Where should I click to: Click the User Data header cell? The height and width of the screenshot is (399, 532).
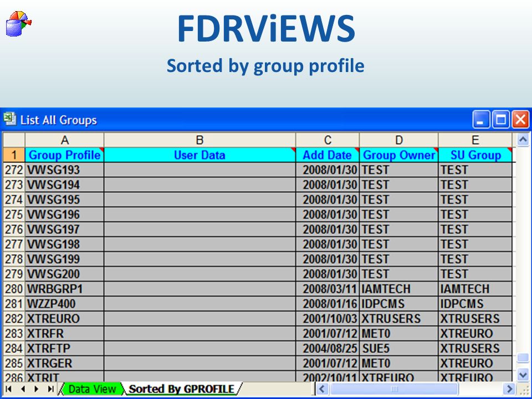(x=199, y=155)
